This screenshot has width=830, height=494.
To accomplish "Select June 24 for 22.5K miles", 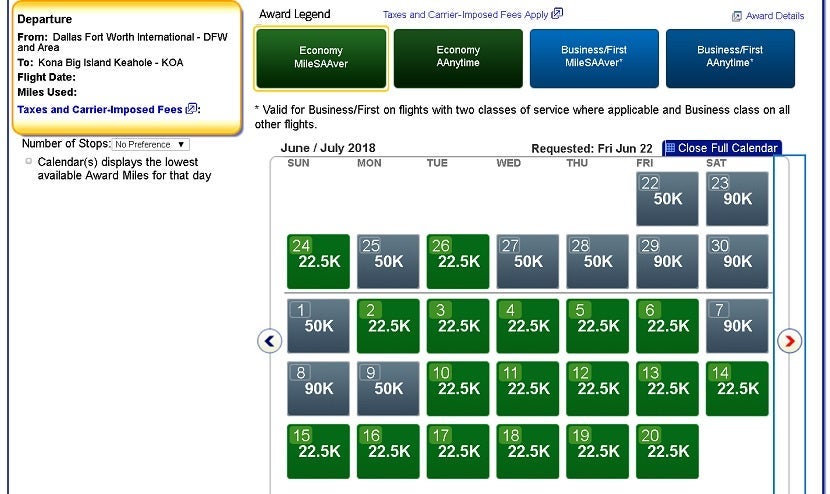I will pos(319,261).
